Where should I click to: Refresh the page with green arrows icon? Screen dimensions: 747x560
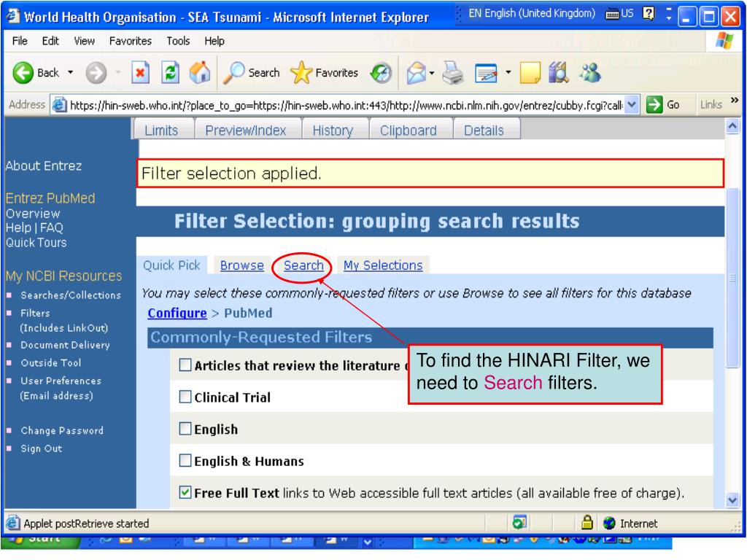tap(170, 73)
